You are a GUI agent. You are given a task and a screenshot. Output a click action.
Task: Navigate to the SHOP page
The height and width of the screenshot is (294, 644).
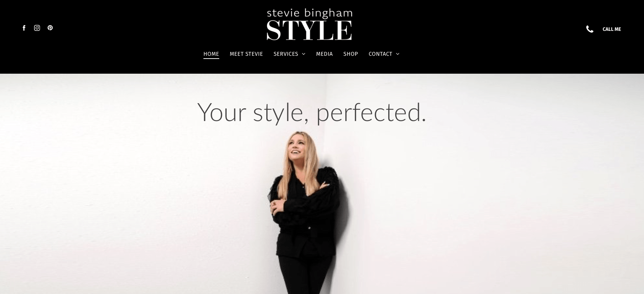tap(351, 54)
